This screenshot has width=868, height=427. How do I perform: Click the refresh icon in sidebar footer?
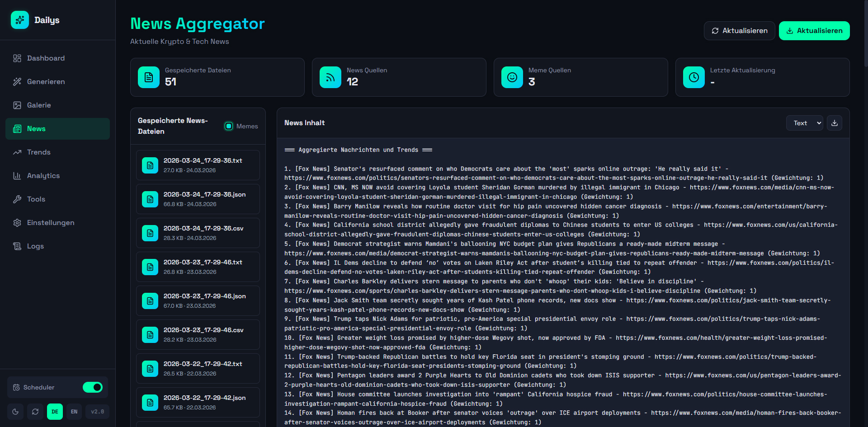(35, 412)
